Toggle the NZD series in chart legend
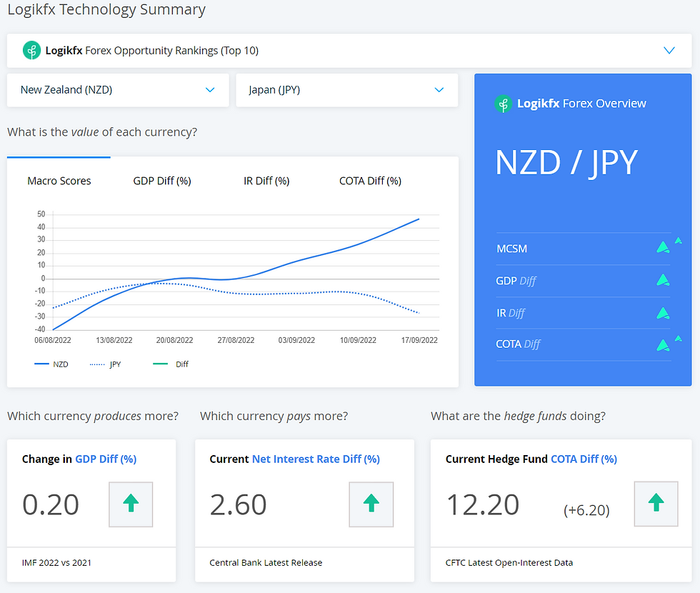Screen dimensions: 700x593 click(51, 364)
